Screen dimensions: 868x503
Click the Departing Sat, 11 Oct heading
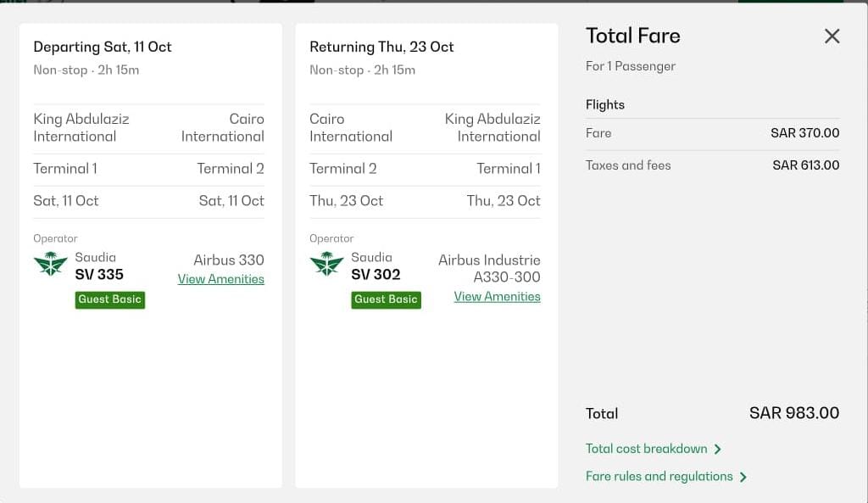[x=103, y=48]
